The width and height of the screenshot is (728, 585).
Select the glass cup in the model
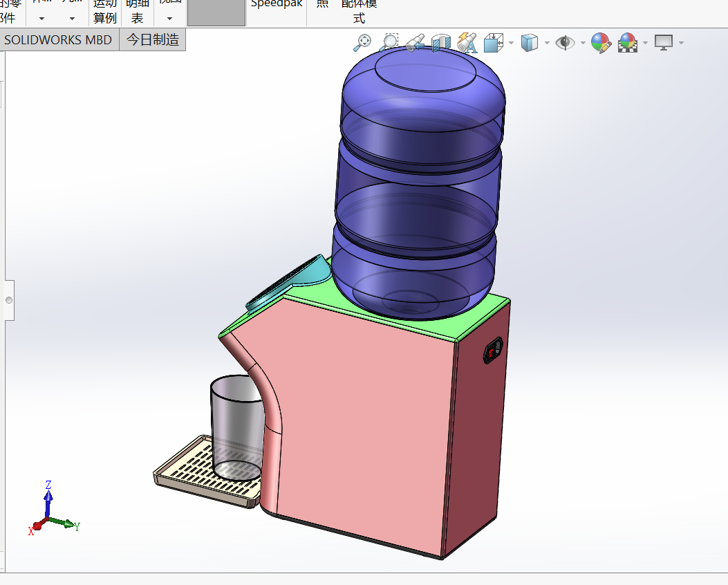236,429
